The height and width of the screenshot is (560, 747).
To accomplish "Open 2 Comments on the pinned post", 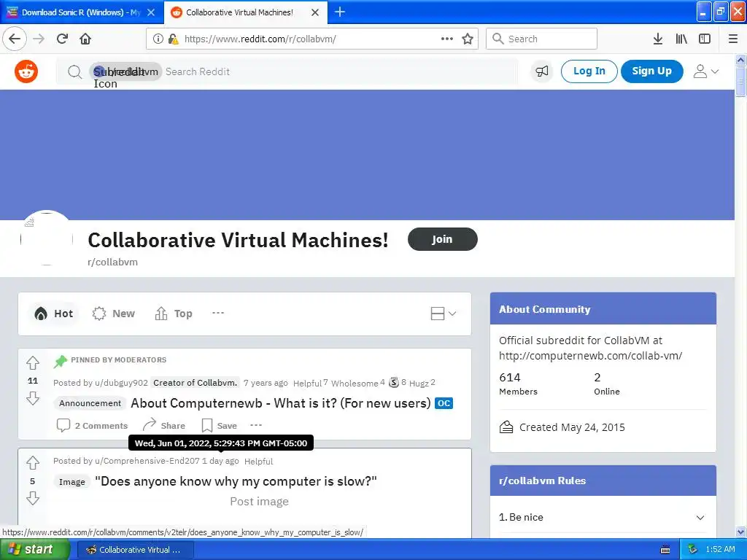I will pyautogui.click(x=92, y=425).
